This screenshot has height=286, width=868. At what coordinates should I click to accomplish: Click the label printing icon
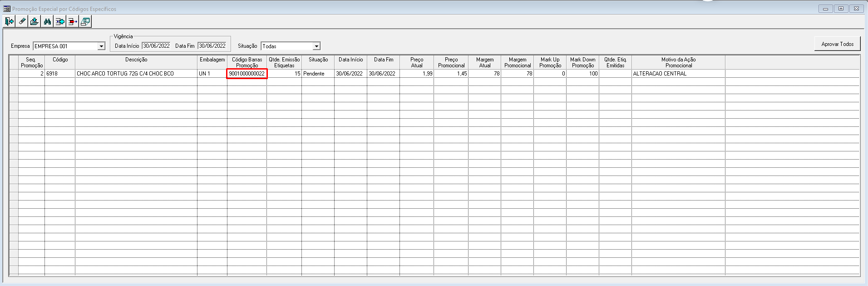click(85, 21)
